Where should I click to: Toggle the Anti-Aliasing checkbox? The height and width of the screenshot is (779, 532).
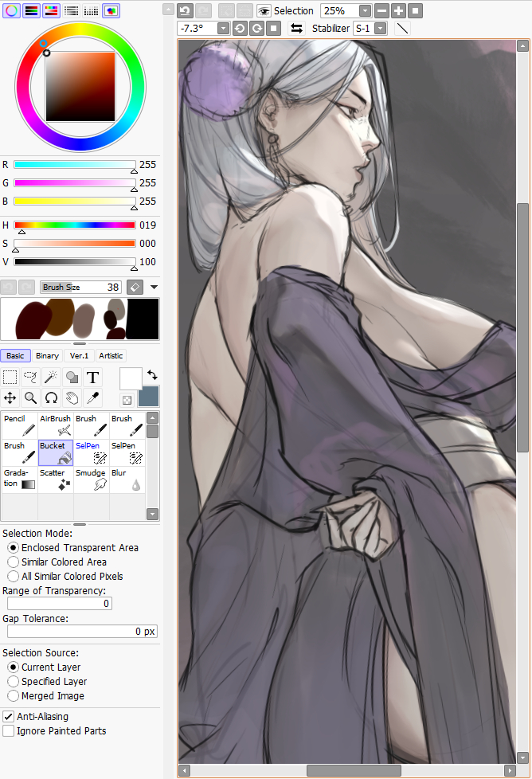(x=9, y=717)
